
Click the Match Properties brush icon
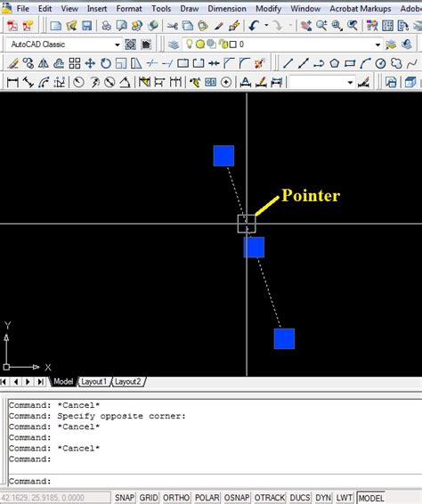pos(219,26)
